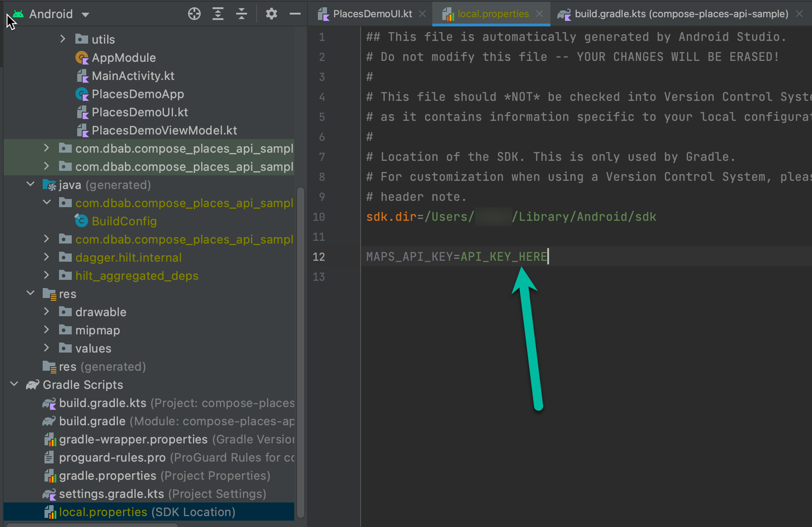The height and width of the screenshot is (527, 812).
Task: Open the project panel options gear
Action: 271,14
